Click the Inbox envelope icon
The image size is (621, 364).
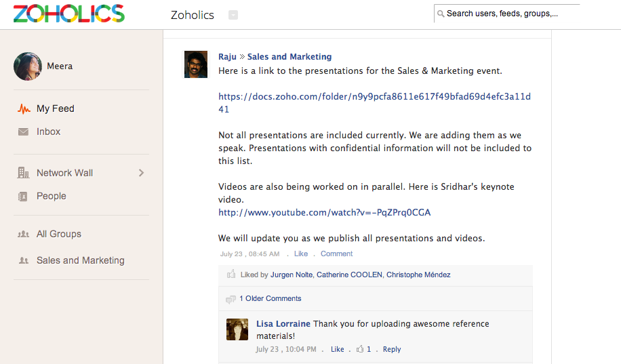tap(24, 132)
